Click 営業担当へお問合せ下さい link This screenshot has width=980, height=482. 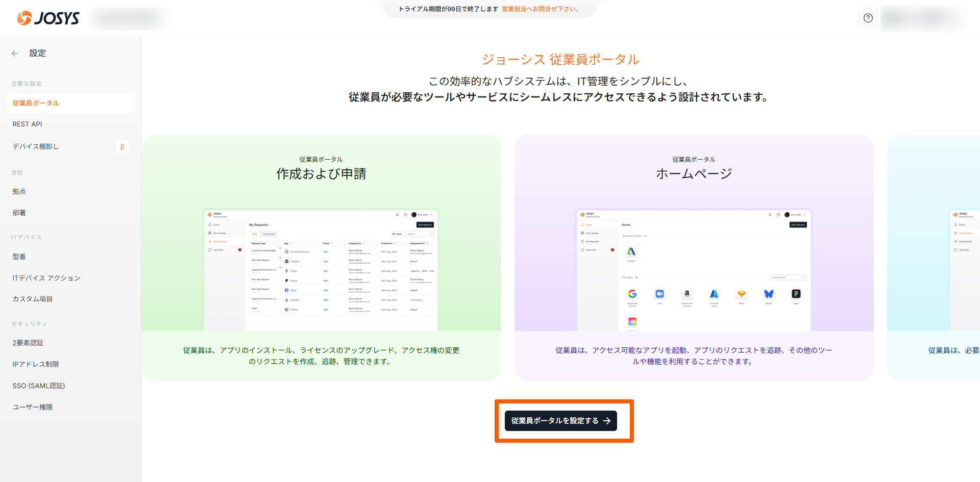tap(541, 9)
